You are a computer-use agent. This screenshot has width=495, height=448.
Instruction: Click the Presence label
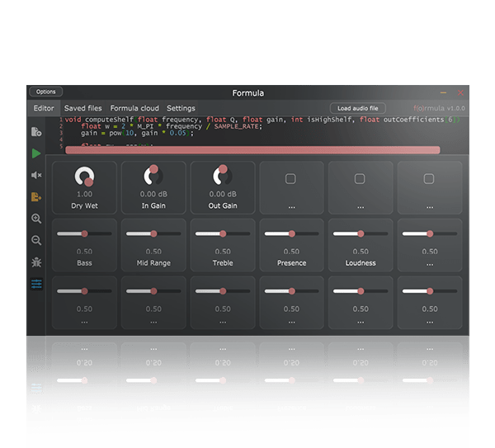292,263
